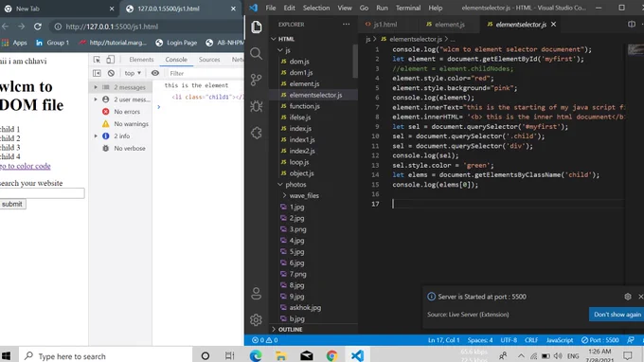Open the Source Control view in VS Code
The width and height of the screenshot is (644, 362).
pyautogui.click(x=257, y=80)
